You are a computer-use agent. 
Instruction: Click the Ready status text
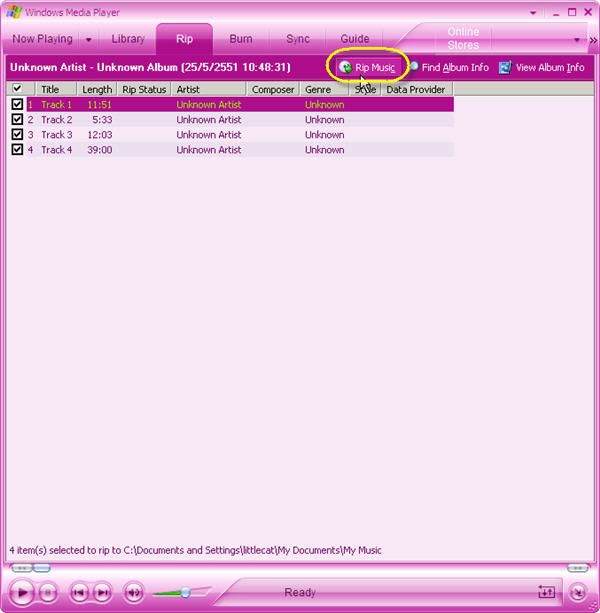pyautogui.click(x=300, y=592)
